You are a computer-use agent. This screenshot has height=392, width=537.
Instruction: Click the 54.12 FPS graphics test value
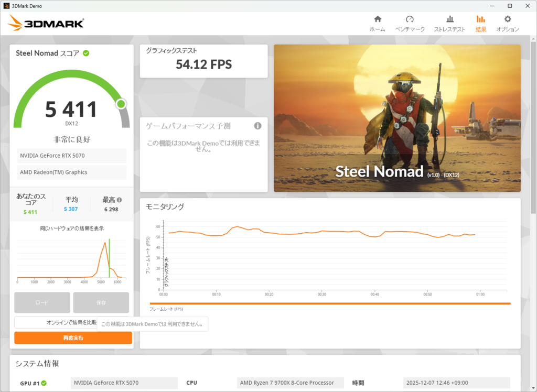pos(204,64)
